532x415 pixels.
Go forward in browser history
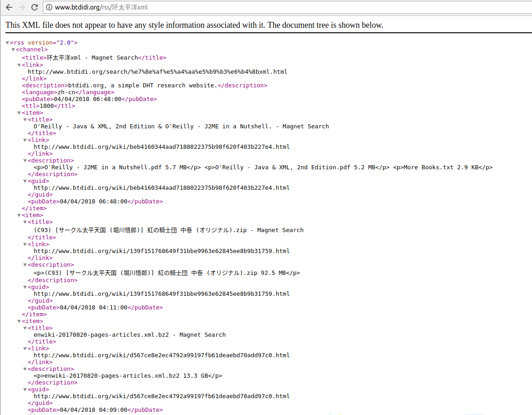pyautogui.click(x=22, y=7)
